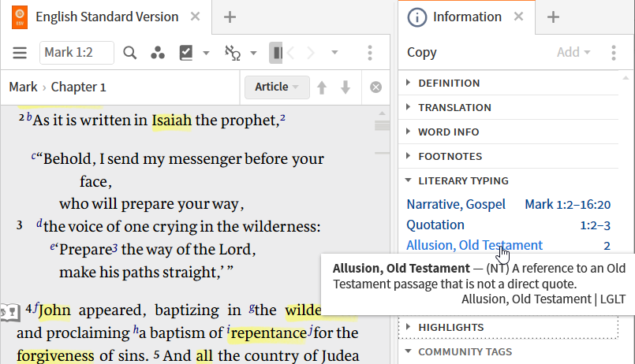Image resolution: width=635 pixels, height=364 pixels.
Task: Open the search magnifier in ESV toolbar
Action: tap(129, 53)
